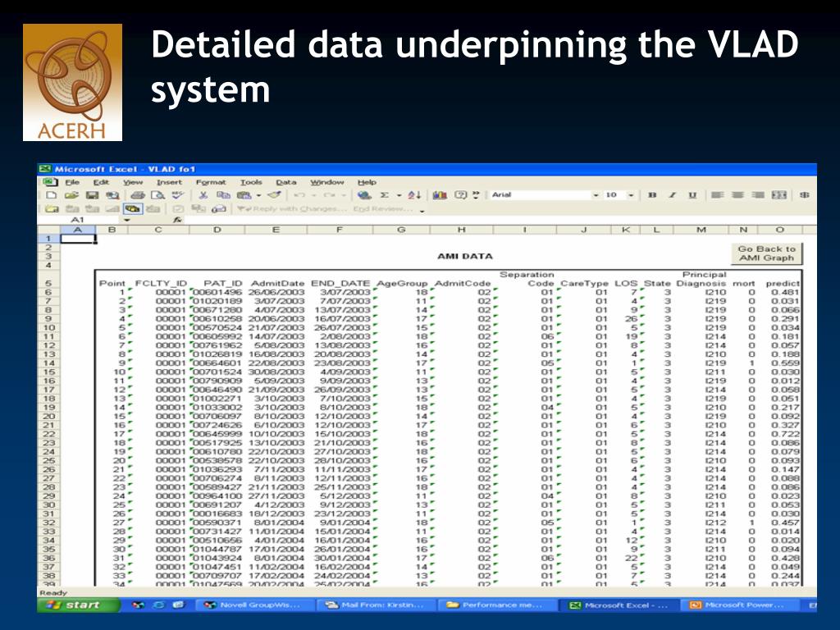This screenshot has width=840, height=630.
Task: Save the workbook with the floppy icon
Action: click(x=92, y=195)
